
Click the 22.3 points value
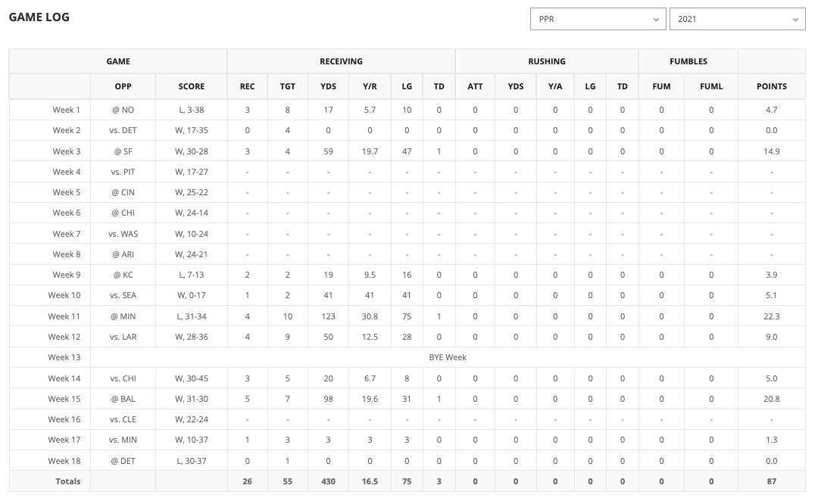pyautogui.click(x=772, y=316)
